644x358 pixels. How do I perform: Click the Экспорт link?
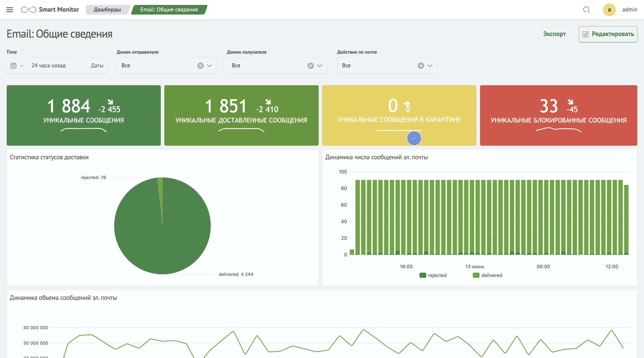pyautogui.click(x=554, y=34)
